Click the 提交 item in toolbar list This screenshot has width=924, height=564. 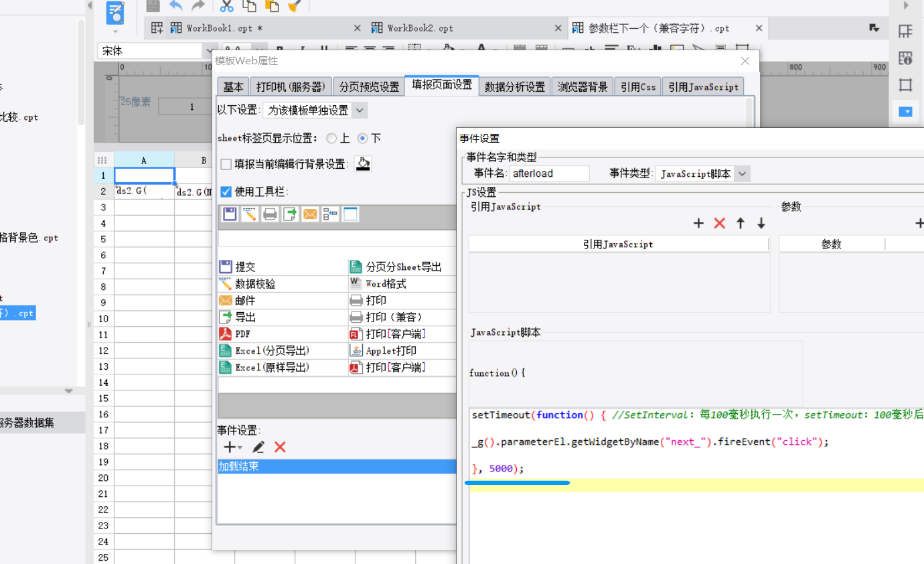(x=283, y=267)
